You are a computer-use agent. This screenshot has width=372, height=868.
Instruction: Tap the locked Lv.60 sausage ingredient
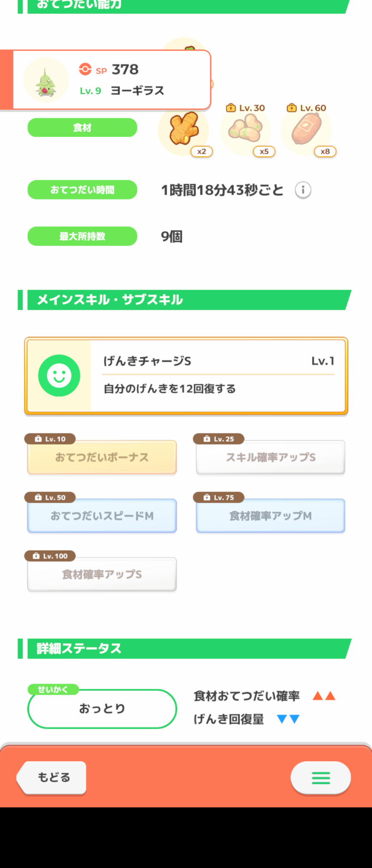(x=306, y=129)
